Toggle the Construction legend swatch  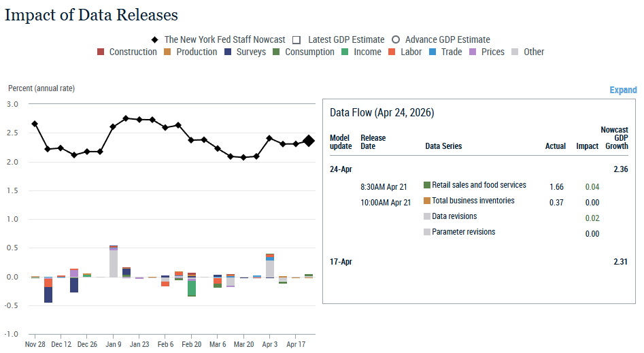[x=101, y=52]
